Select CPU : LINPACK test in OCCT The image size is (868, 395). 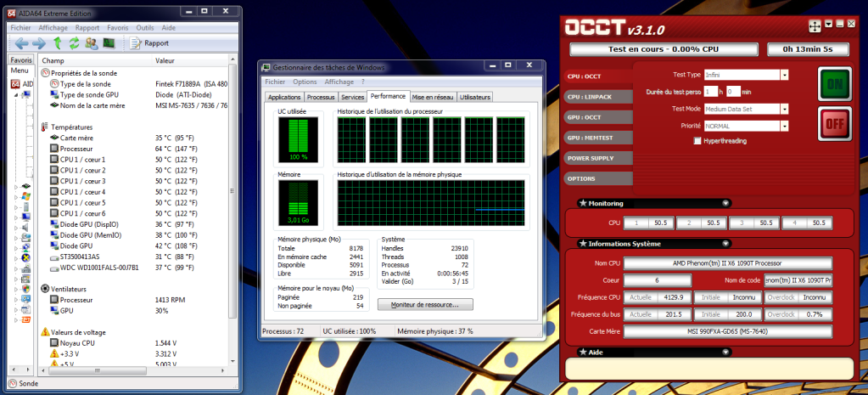[x=598, y=97]
